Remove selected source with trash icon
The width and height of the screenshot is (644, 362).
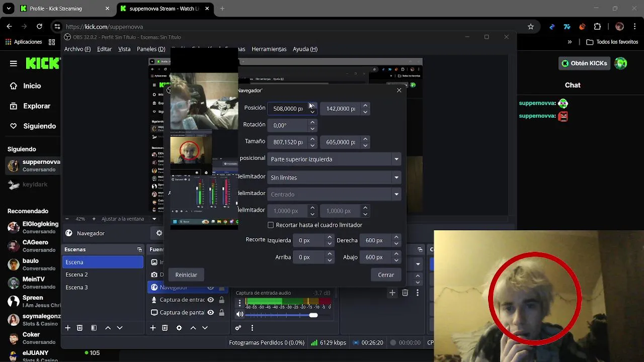point(165,328)
